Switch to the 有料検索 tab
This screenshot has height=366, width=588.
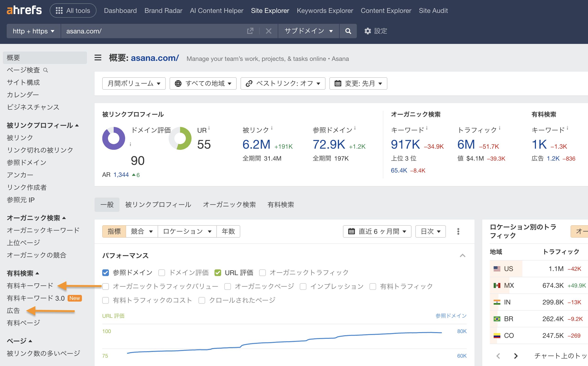pyautogui.click(x=281, y=204)
